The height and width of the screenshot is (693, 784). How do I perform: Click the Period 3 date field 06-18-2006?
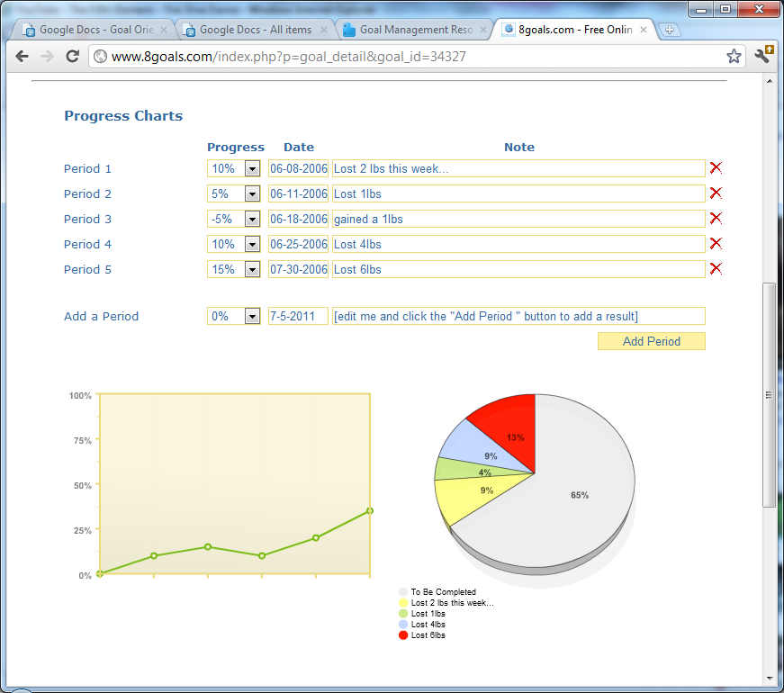(299, 219)
